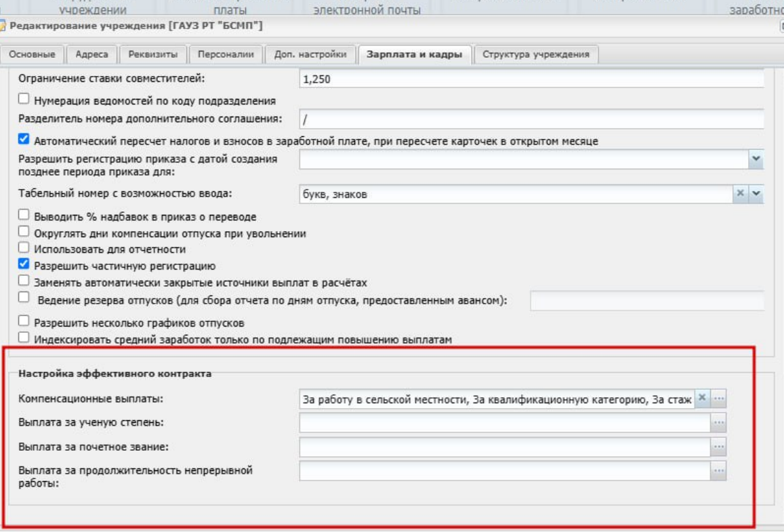Screen dimensions: 784x532
Task: Enable Округлять дни компенсации отпуска при увольнении
Action: tap(24, 232)
